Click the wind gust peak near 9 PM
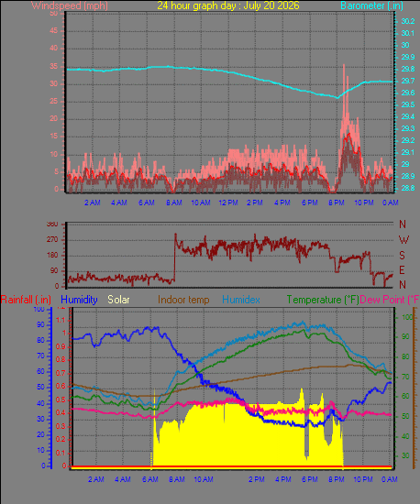Viewport: 420px width, 504px height. [344, 65]
